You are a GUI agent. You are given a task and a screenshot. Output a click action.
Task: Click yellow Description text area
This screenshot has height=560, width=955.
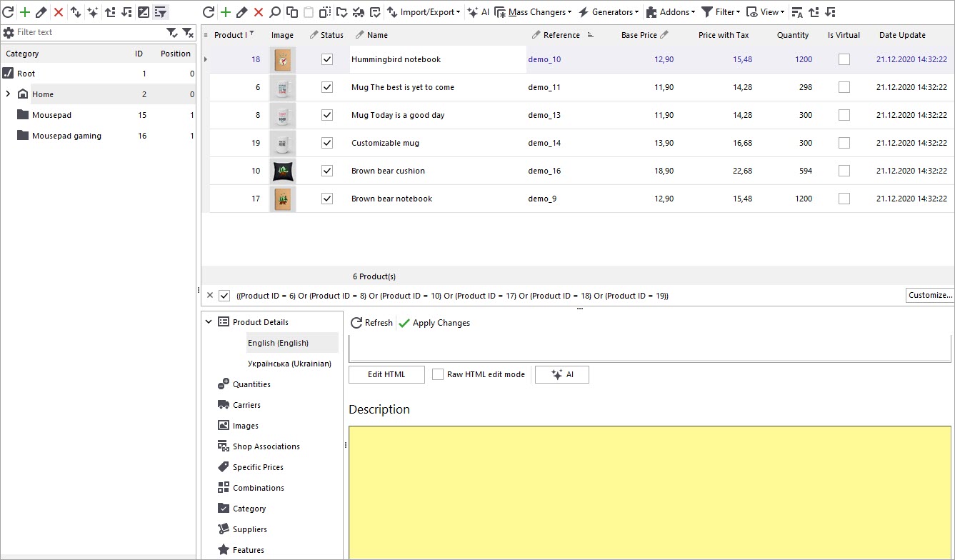click(650, 493)
